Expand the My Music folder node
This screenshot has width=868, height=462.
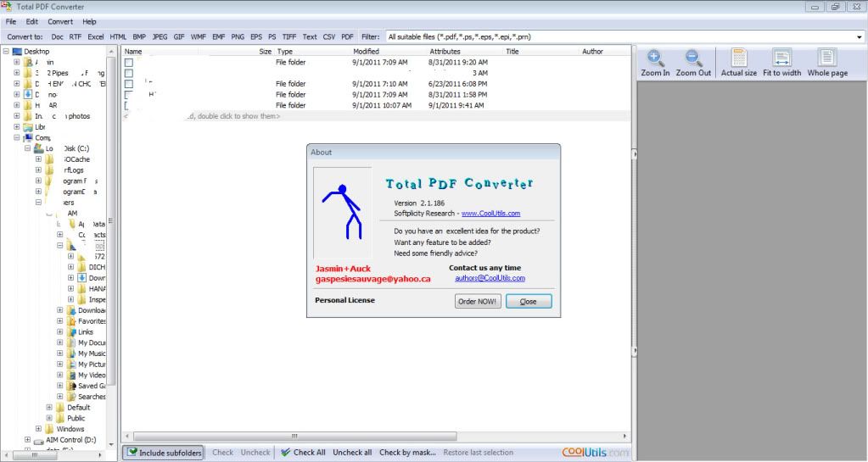tap(59, 353)
